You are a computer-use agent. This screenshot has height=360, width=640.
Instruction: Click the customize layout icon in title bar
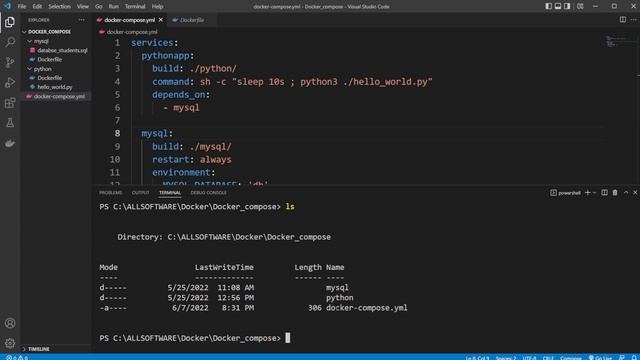pos(580,6)
